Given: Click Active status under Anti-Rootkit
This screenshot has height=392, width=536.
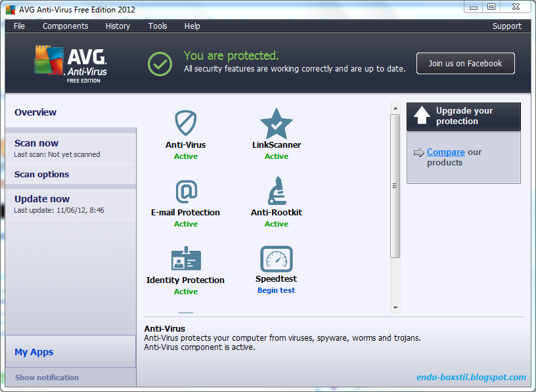Looking at the screenshot, I should pyautogui.click(x=276, y=224).
